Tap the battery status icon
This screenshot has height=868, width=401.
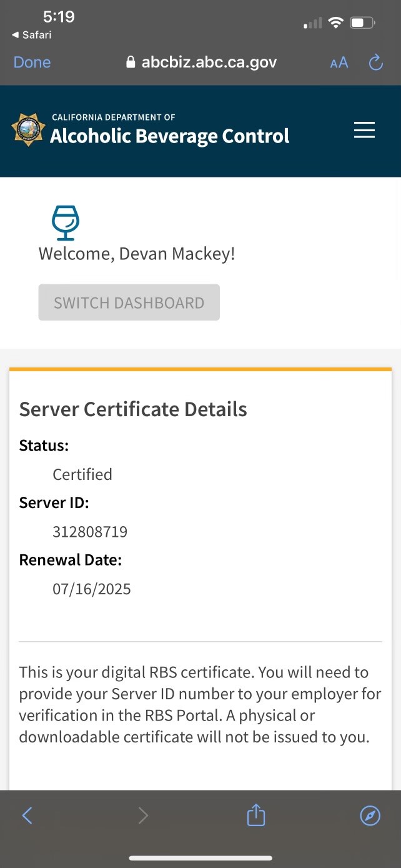(362, 24)
